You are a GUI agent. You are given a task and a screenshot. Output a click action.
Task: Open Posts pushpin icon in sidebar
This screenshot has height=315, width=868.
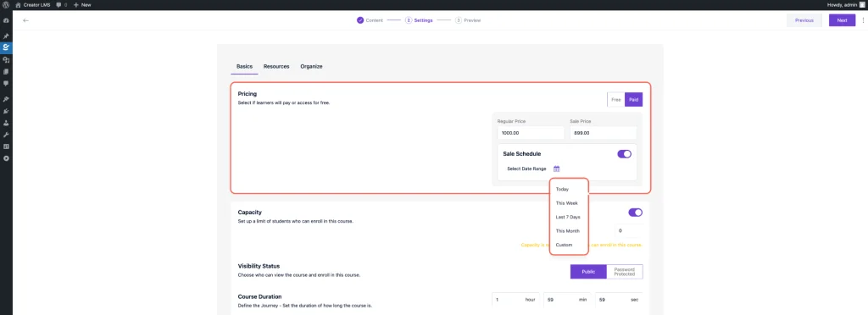point(6,36)
